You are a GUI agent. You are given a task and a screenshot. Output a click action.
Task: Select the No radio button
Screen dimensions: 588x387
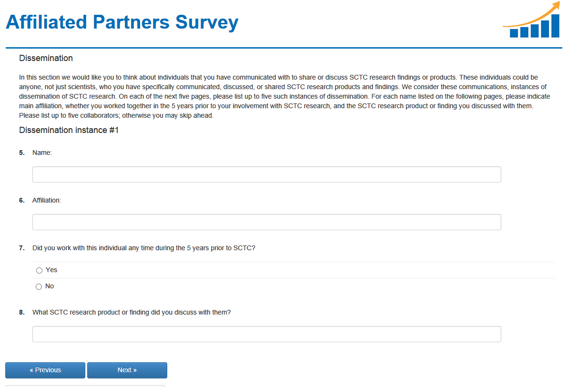pyautogui.click(x=39, y=286)
